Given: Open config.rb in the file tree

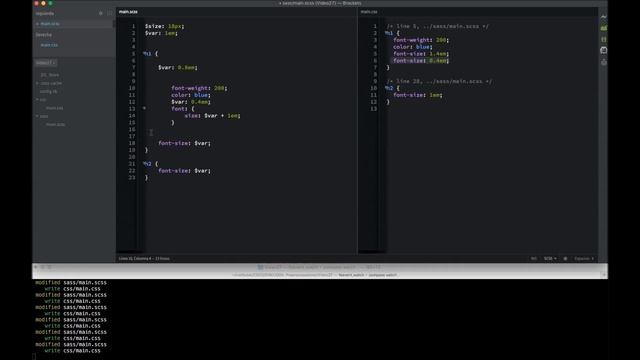Looking at the screenshot, I should click(x=49, y=91).
